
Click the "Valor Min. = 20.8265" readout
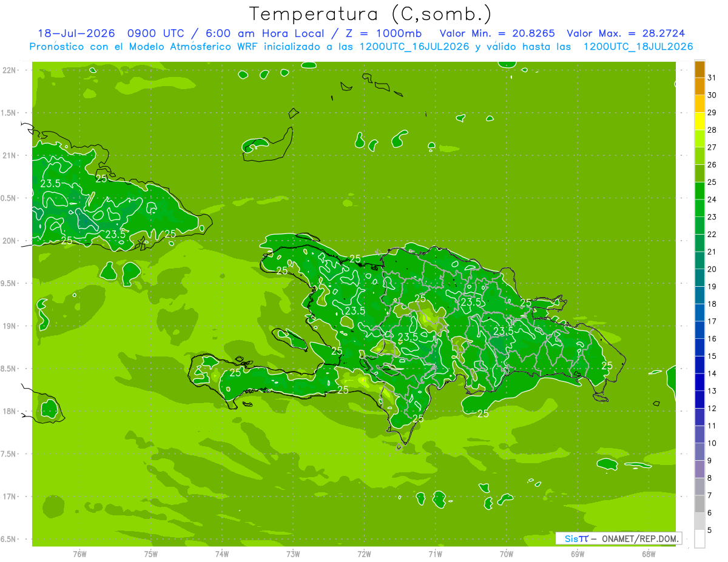497,33
